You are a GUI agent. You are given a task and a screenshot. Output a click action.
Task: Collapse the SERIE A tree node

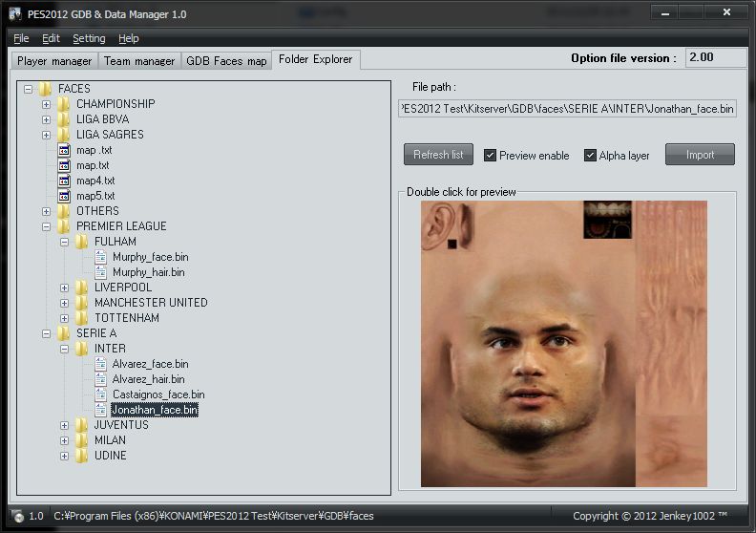47,333
